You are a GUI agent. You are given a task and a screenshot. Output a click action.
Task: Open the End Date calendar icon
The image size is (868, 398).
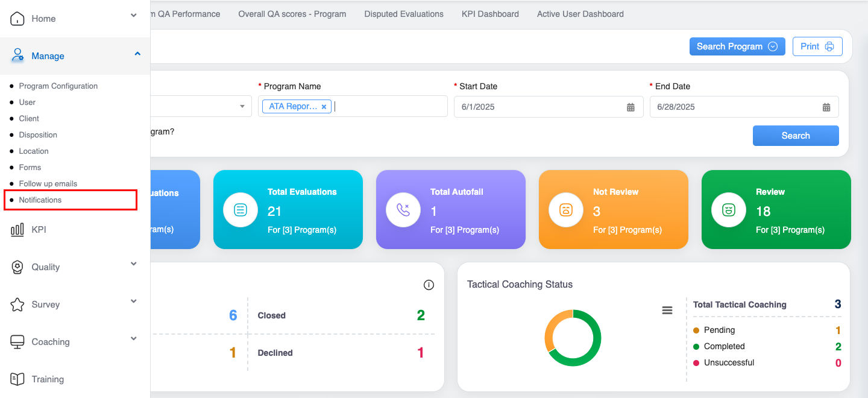[x=826, y=107]
